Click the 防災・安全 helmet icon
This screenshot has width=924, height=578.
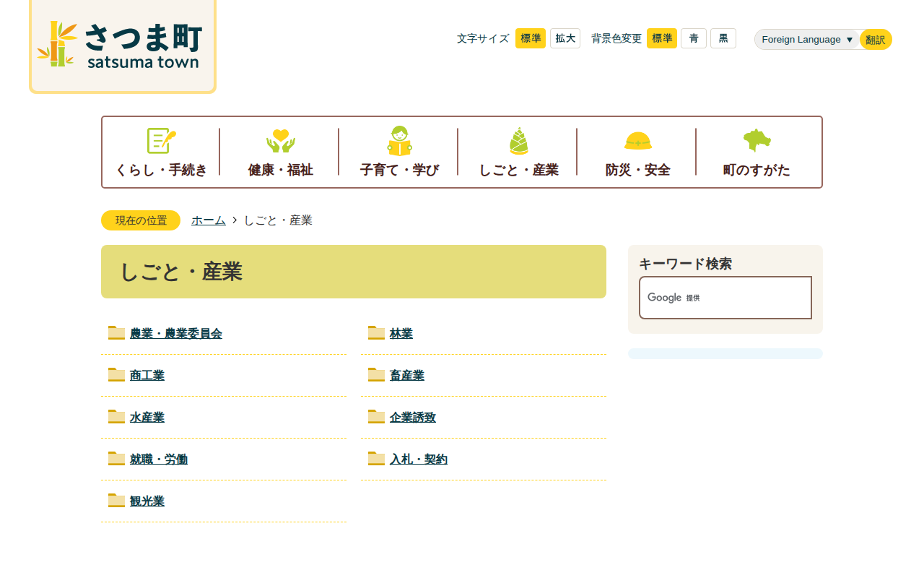click(x=638, y=140)
